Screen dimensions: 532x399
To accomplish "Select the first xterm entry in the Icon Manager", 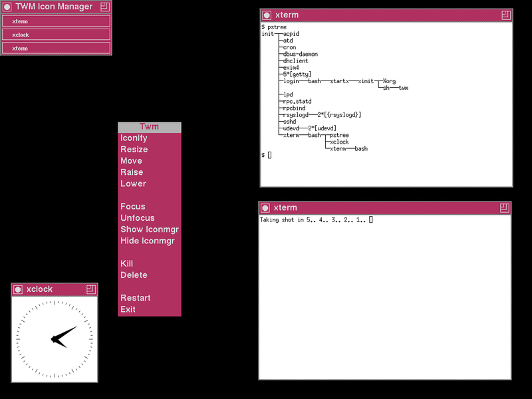I will click(x=56, y=21).
